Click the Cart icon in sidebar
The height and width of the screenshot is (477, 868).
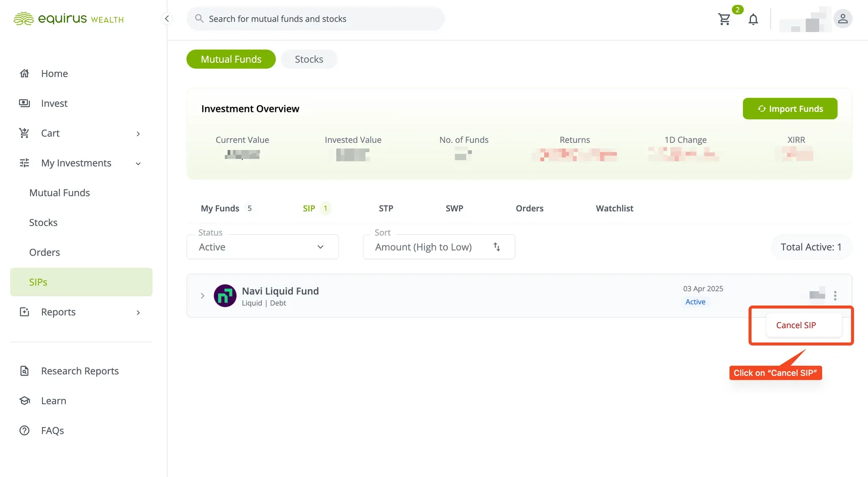pyautogui.click(x=25, y=133)
